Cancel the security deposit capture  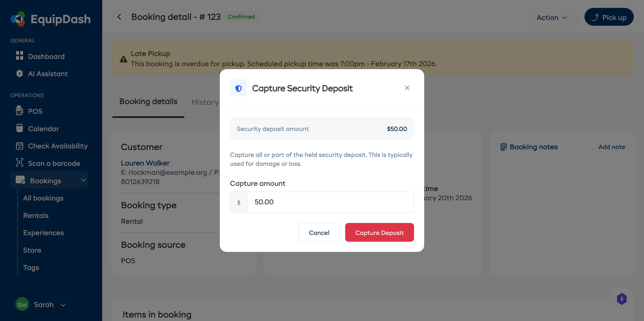319,232
